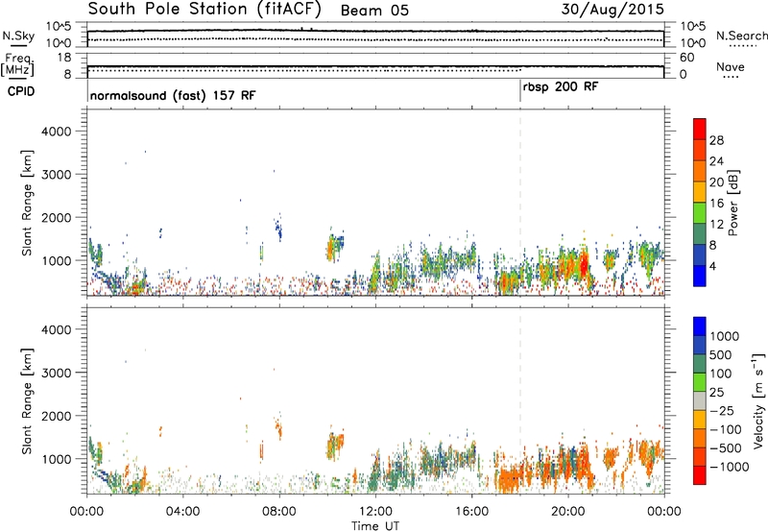Click the 'Beam 05' label
This screenshot has width=768, height=532.
(x=374, y=11)
